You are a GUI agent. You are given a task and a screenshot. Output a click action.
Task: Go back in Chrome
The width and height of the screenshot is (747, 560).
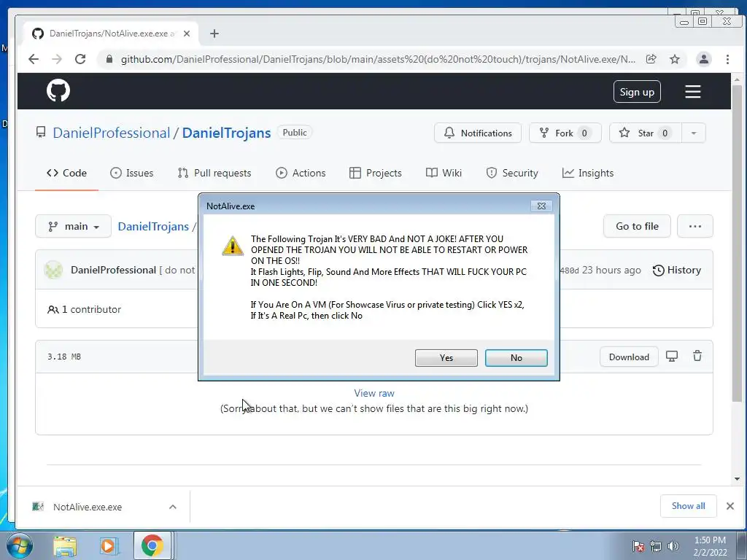click(34, 59)
